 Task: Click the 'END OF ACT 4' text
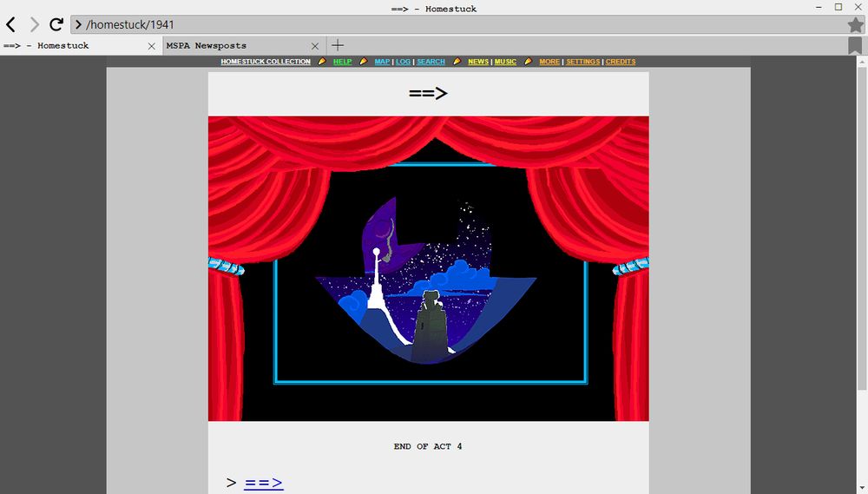428,446
